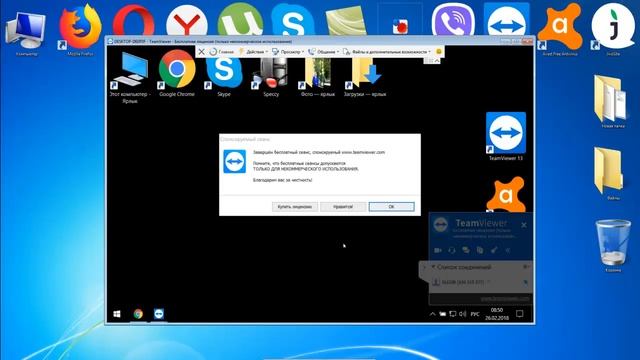640x360 pixels.
Task: Click speaker volume icon in remote tray
Action: (x=462, y=314)
